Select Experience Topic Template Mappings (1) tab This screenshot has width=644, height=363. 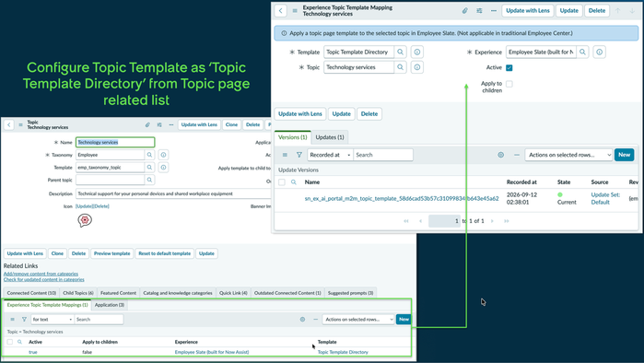48,305
